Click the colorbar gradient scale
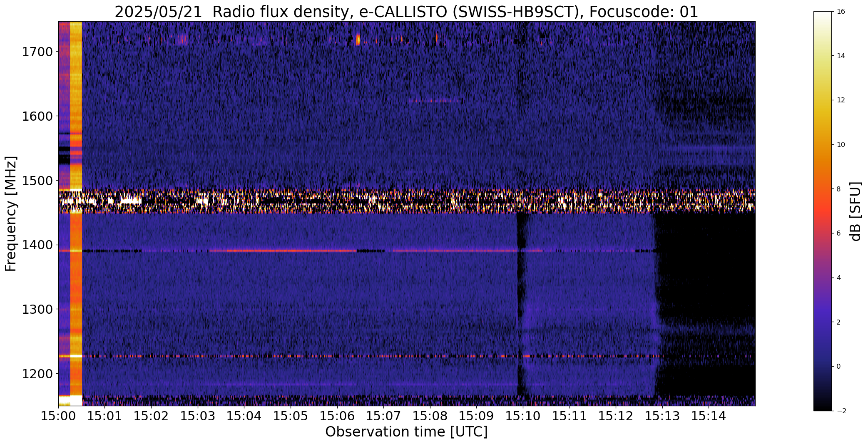Screen dimensions: 868x444 pyautogui.click(x=823, y=211)
